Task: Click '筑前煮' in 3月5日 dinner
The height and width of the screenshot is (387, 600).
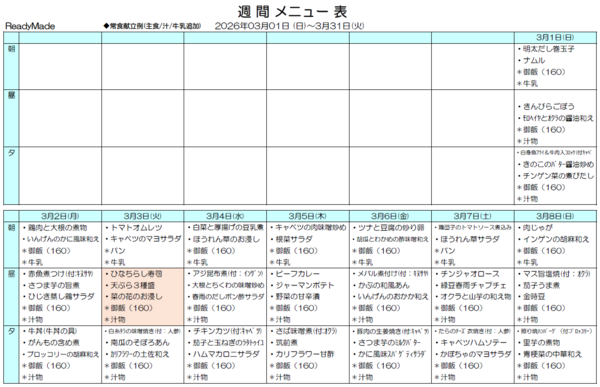Action: (287, 342)
